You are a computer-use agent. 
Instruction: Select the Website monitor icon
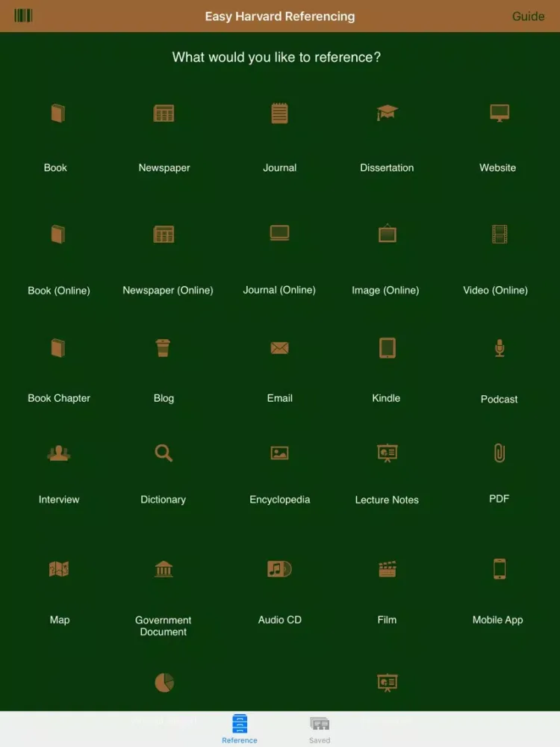tap(500, 114)
